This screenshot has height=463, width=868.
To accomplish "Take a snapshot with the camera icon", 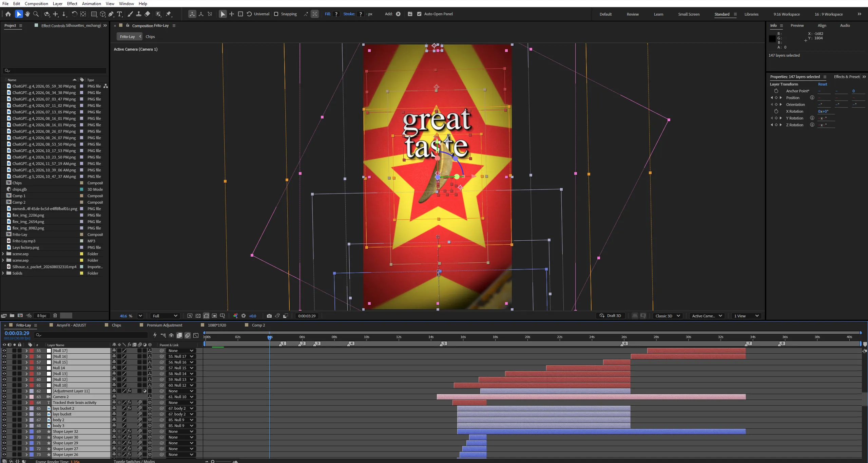I will click(269, 316).
